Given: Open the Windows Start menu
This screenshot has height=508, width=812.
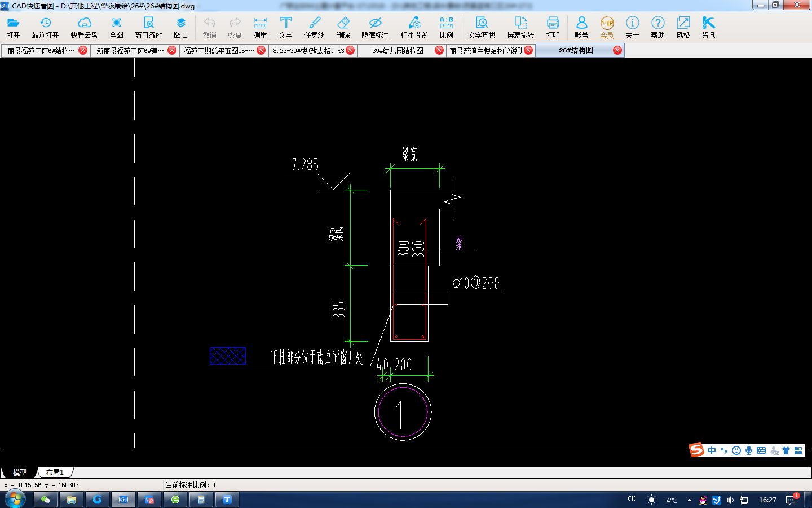Looking at the screenshot, I should pyautogui.click(x=15, y=500).
